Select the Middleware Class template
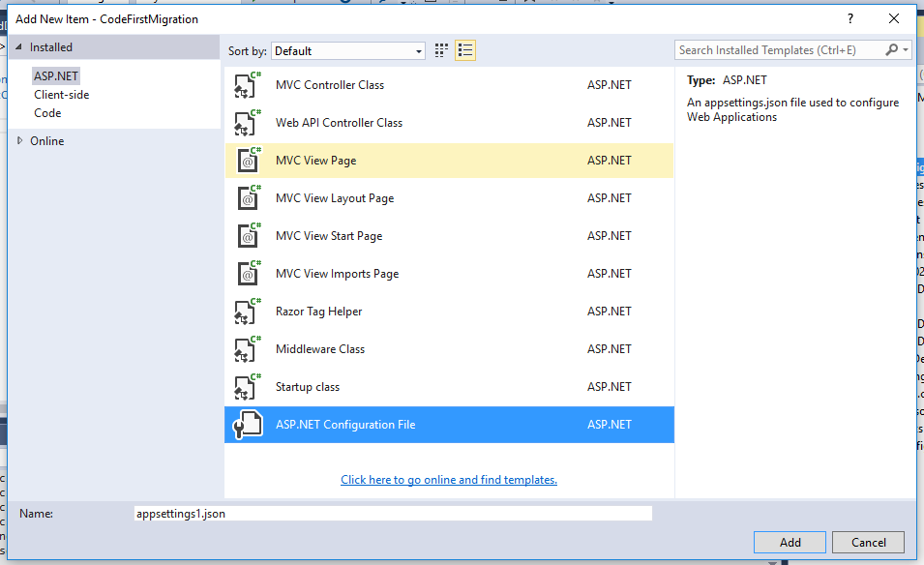The height and width of the screenshot is (565, 924). [x=449, y=349]
